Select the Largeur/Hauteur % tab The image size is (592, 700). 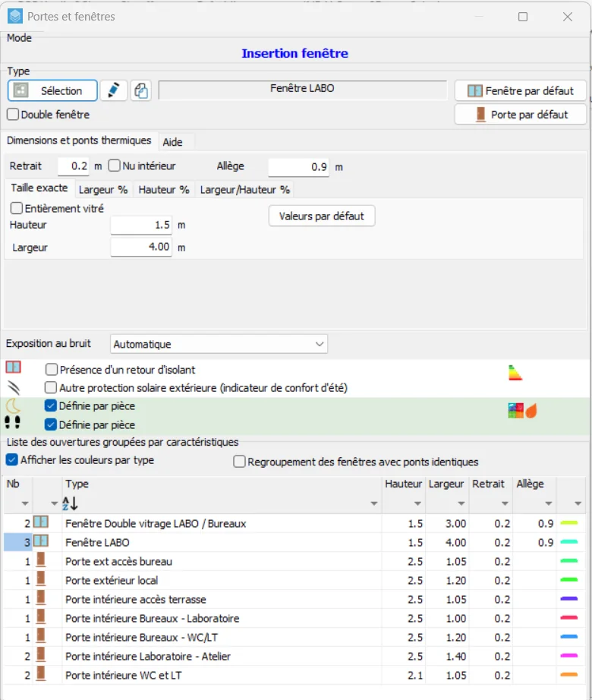tap(245, 190)
